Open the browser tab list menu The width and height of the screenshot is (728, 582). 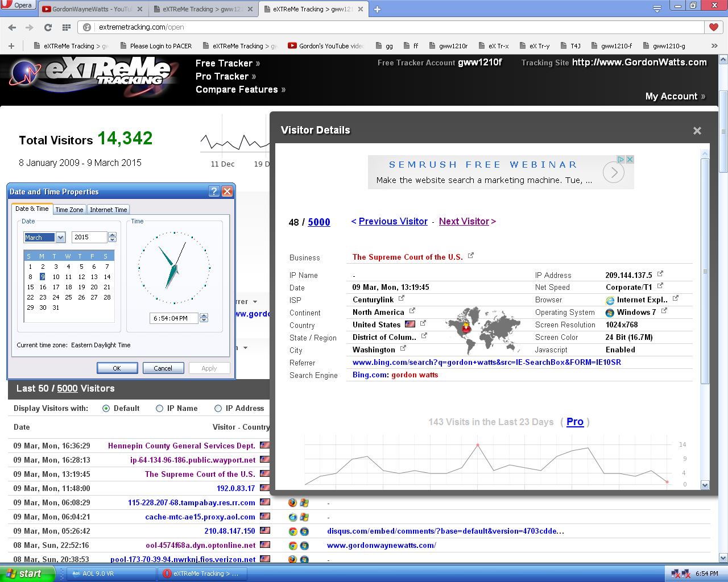point(657,9)
